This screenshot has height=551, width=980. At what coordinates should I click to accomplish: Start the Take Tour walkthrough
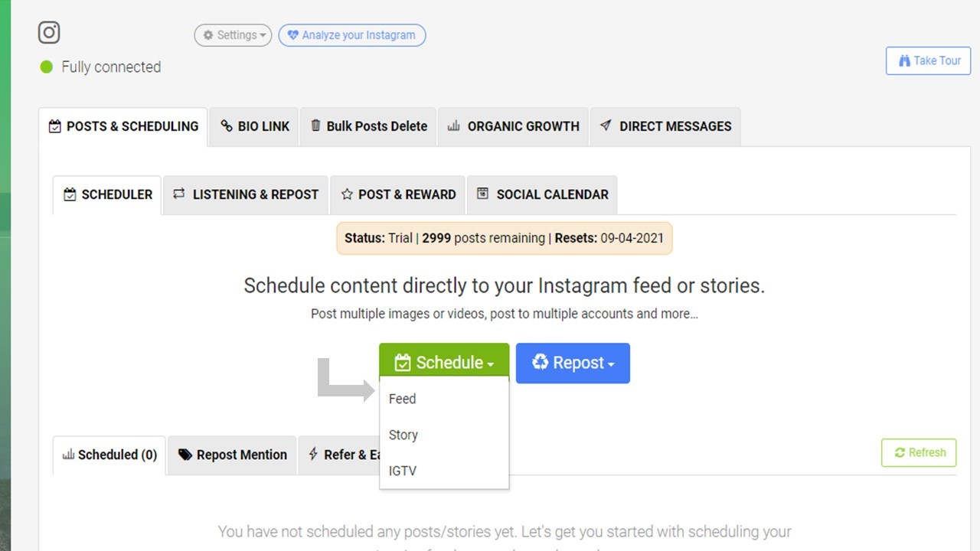(x=928, y=60)
